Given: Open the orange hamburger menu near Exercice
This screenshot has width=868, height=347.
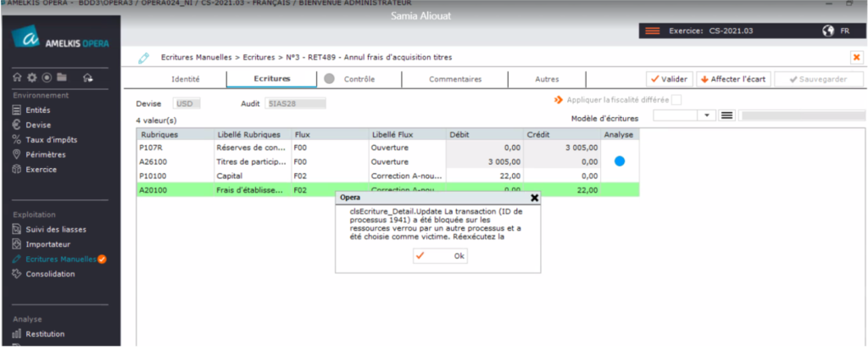Looking at the screenshot, I should click(653, 31).
